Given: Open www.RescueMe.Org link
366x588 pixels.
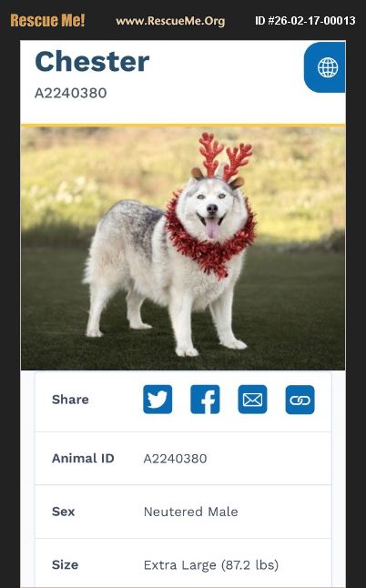Looking at the screenshot, I should click(x=170, y=21).
